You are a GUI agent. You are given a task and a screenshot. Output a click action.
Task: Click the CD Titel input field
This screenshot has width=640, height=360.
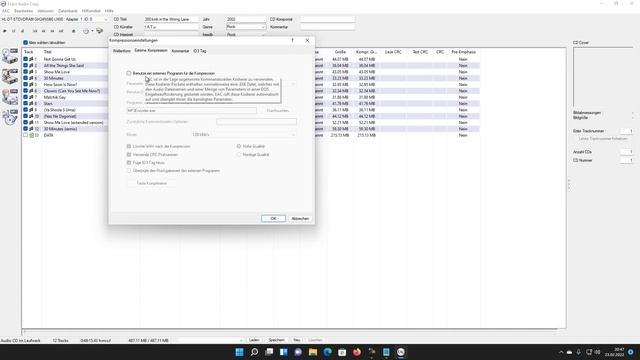(x=171, y=19)
